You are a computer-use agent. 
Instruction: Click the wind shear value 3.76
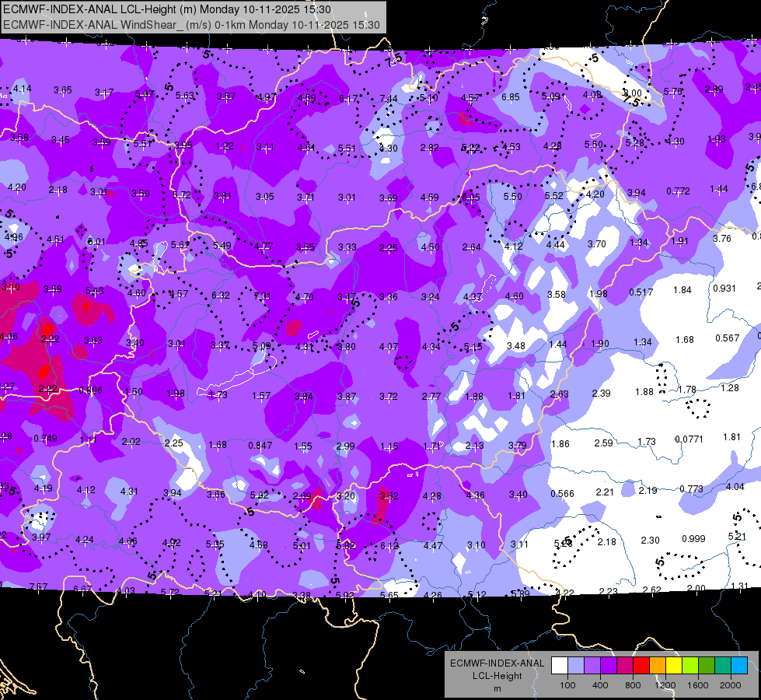(722, 239)
